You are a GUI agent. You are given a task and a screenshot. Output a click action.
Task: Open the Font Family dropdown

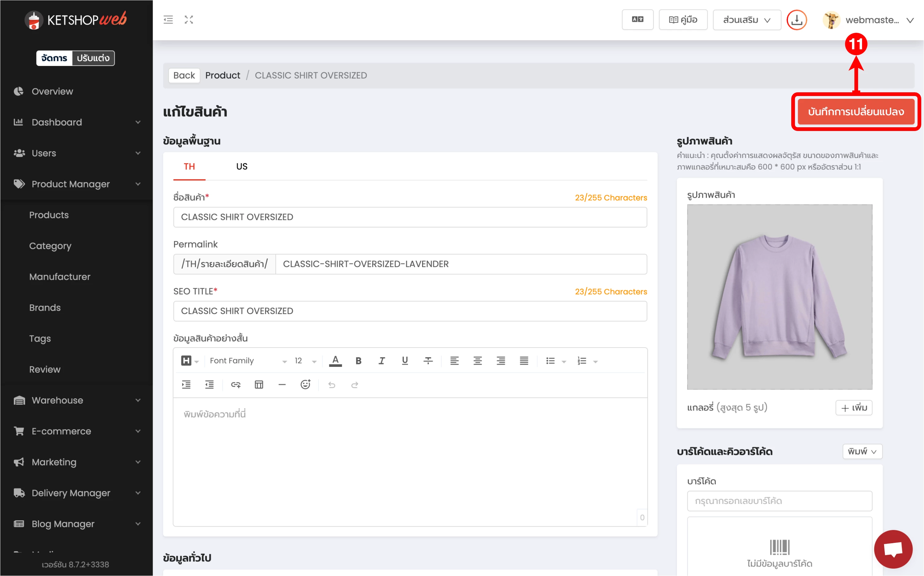247,361
